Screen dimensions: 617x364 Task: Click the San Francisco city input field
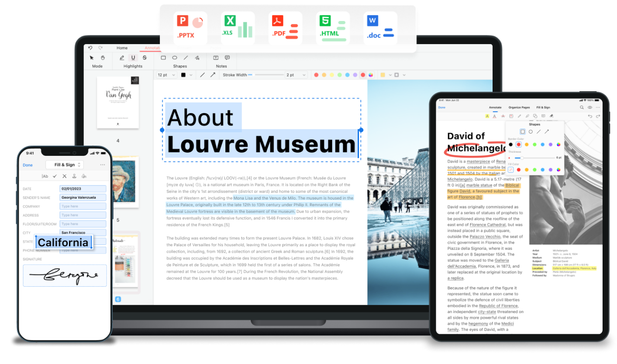click(83, 233)
